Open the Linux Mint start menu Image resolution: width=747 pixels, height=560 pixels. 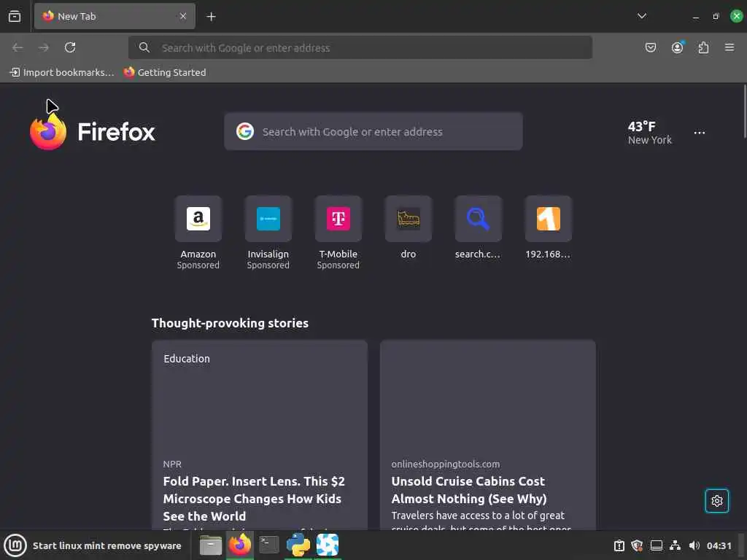(15, 545)
